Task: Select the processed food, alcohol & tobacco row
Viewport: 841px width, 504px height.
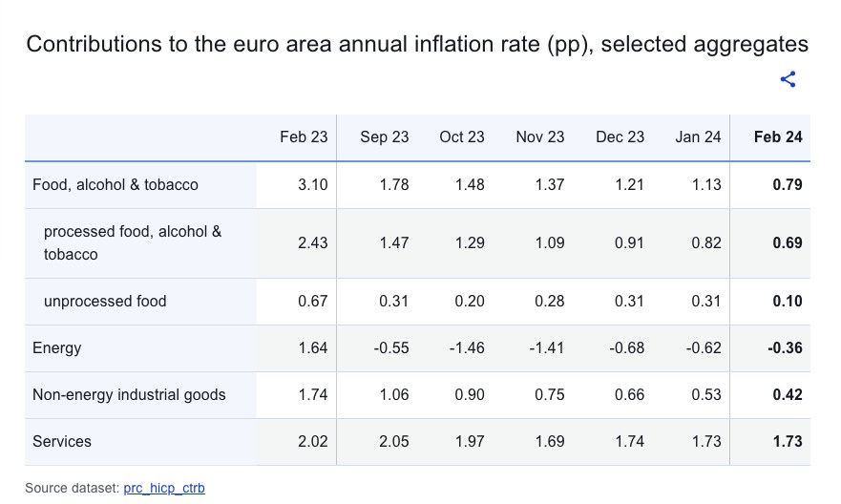Action: coord(133,243)
